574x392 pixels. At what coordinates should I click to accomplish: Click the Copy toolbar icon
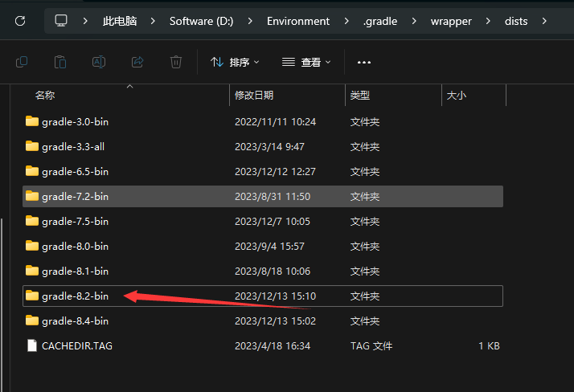[22, 62]
